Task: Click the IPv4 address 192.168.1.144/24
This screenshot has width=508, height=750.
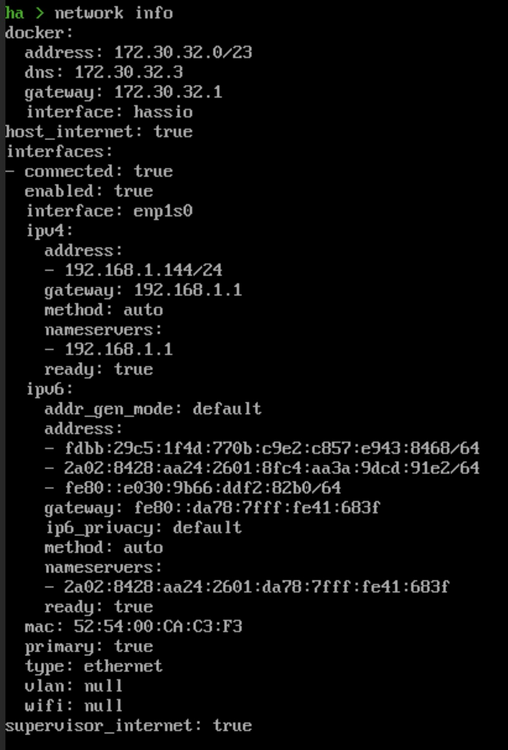Action: click(x=144, y=270)
